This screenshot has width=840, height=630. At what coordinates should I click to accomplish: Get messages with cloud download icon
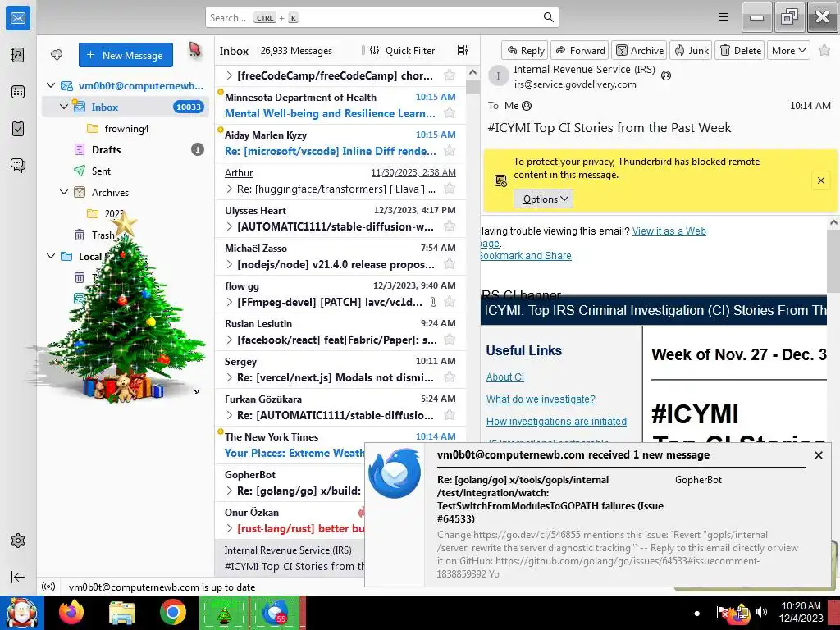[57, 55]
